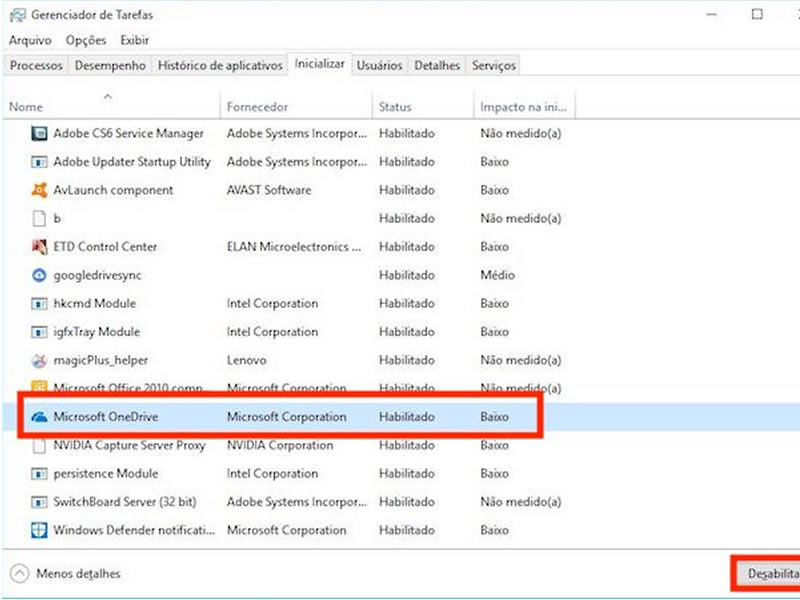Open the Arquivo menu
This screenshot has width=800, height=600.
[x=29, y=40]
